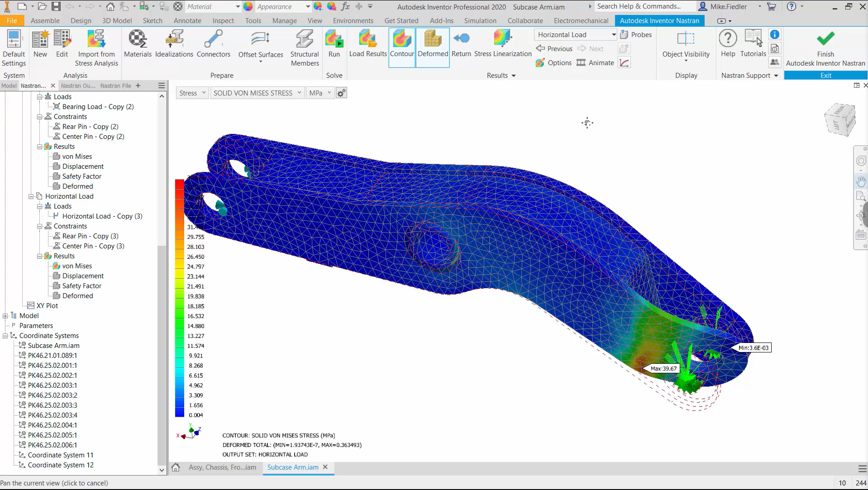The image size is (868, 490).
Task: Click Finish Autodesk Inventor Nastran
Action: pos(825,48)
